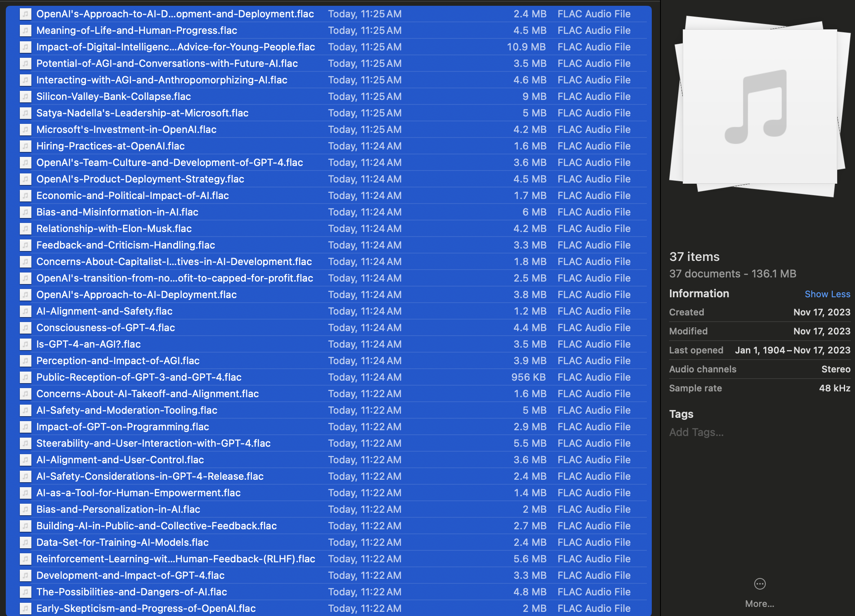Click the icon for Early-Skepticism-and-Progress-of-OpenAI.flac
Viewport: 855px width, 616px height.
tap(26, 609)
